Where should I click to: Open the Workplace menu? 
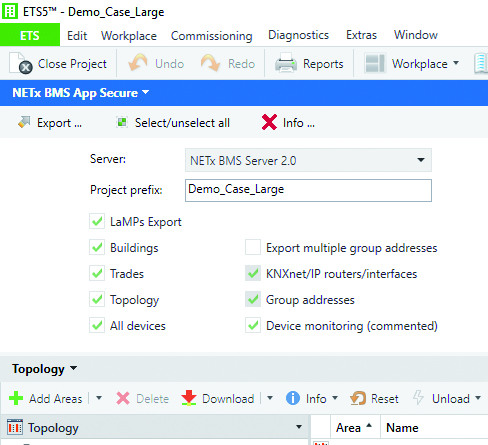coord(129,36)
